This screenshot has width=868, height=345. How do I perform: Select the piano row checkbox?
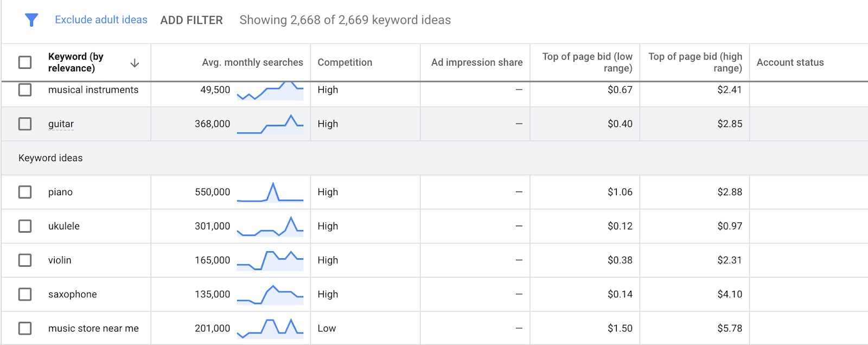(25, 192)
